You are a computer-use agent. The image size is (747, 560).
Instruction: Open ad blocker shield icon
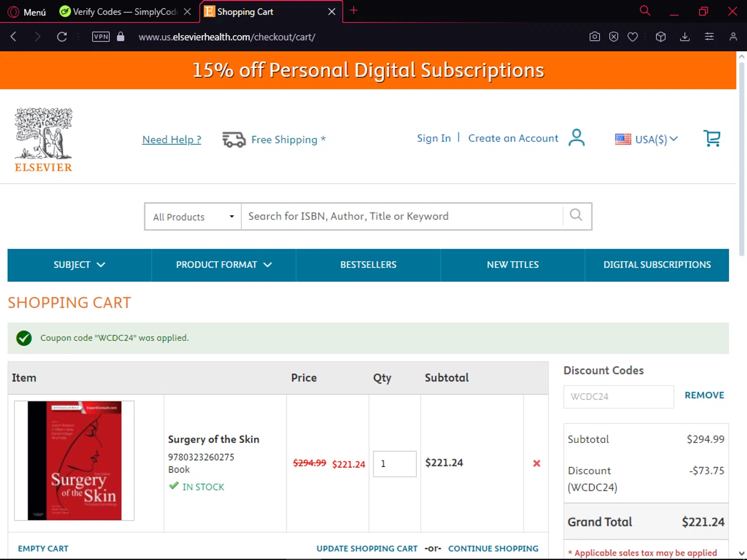tap(614, 36)
